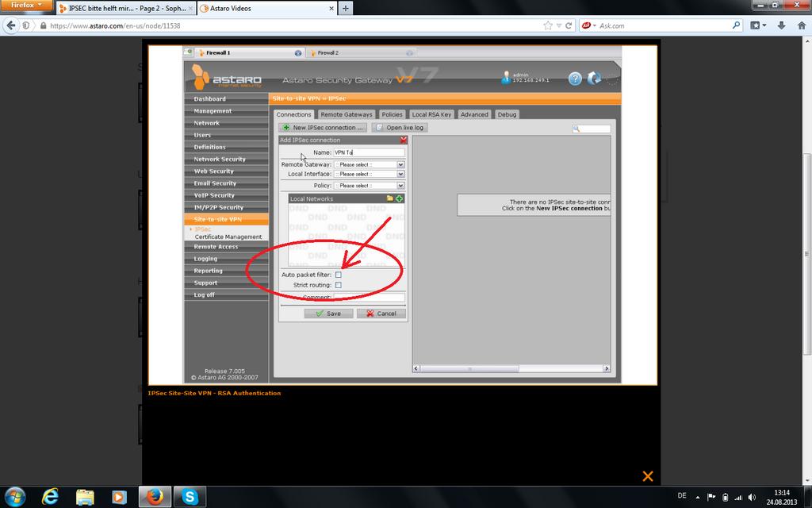The width and height of the screenshot is (812, 508).
Task: Click Open live log button
Action: point(400,128)
